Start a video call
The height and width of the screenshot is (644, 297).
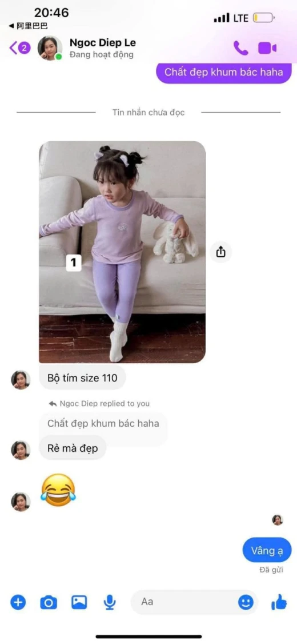pos(267,48)
